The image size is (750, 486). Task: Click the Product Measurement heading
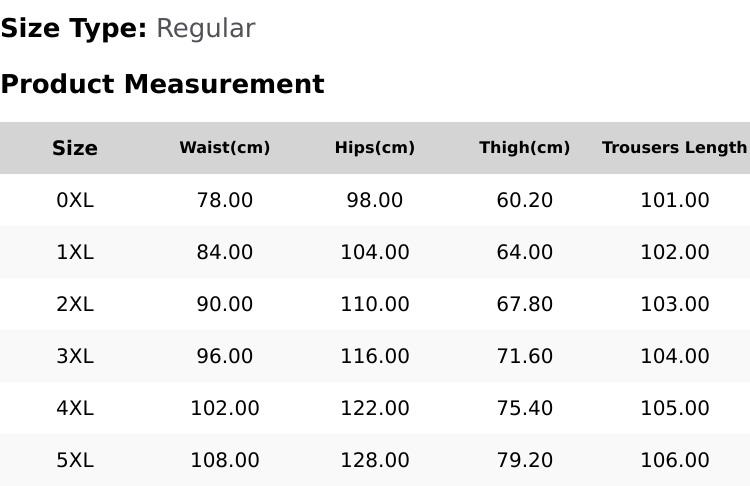(x=163, y=84)
